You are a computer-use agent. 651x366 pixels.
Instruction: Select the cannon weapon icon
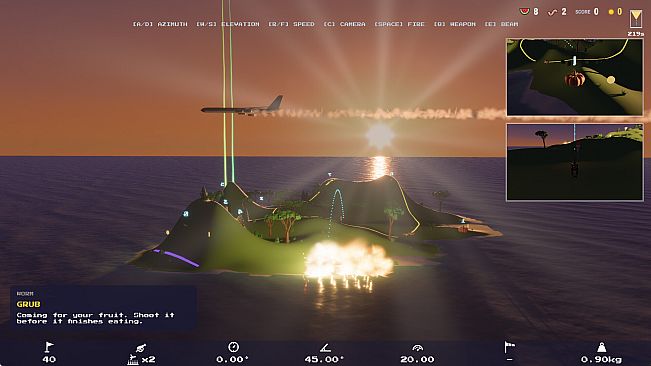(x=141, y=348)
